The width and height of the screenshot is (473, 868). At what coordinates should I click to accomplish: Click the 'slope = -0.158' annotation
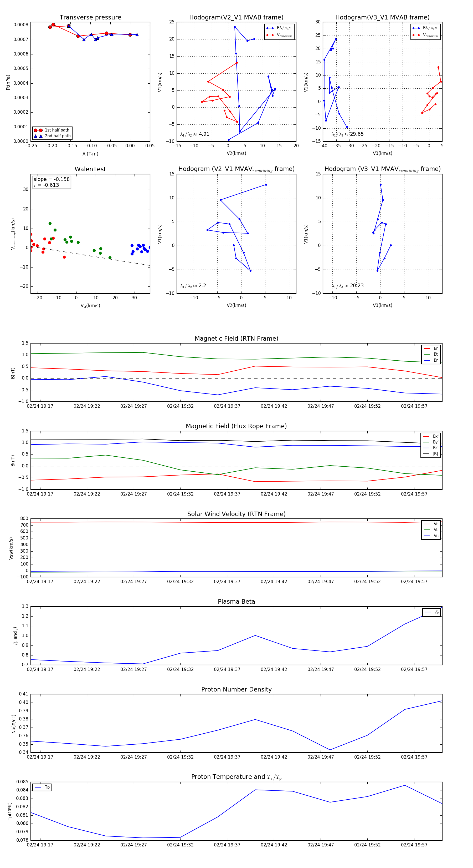click(x=52, y=179)
